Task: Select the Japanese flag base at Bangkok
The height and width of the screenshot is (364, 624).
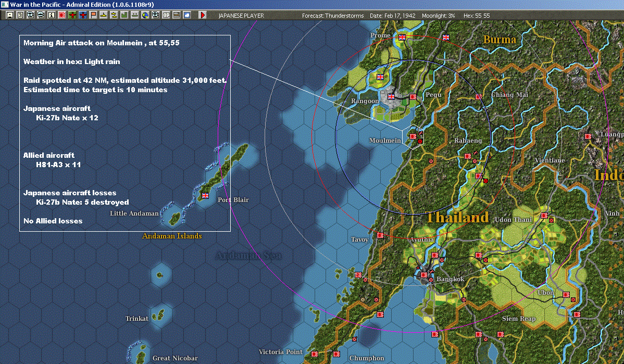Action: tap(424, 275)
